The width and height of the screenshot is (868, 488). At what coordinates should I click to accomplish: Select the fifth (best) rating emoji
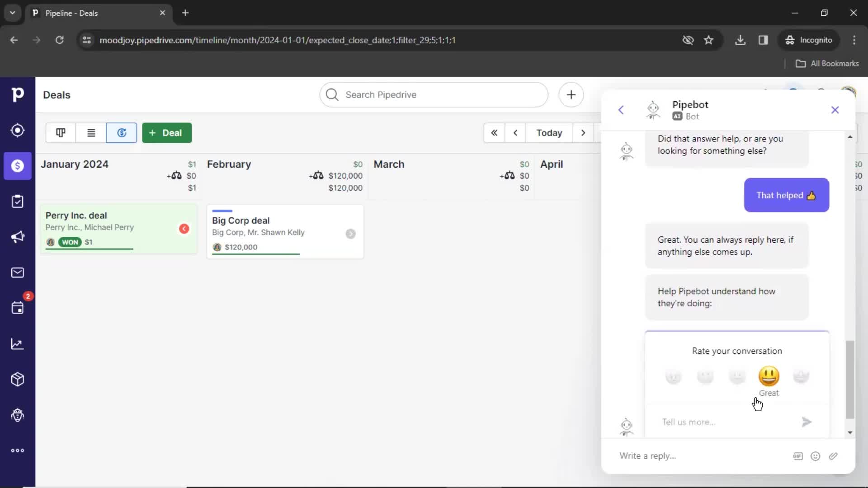(x=801, y=376)
